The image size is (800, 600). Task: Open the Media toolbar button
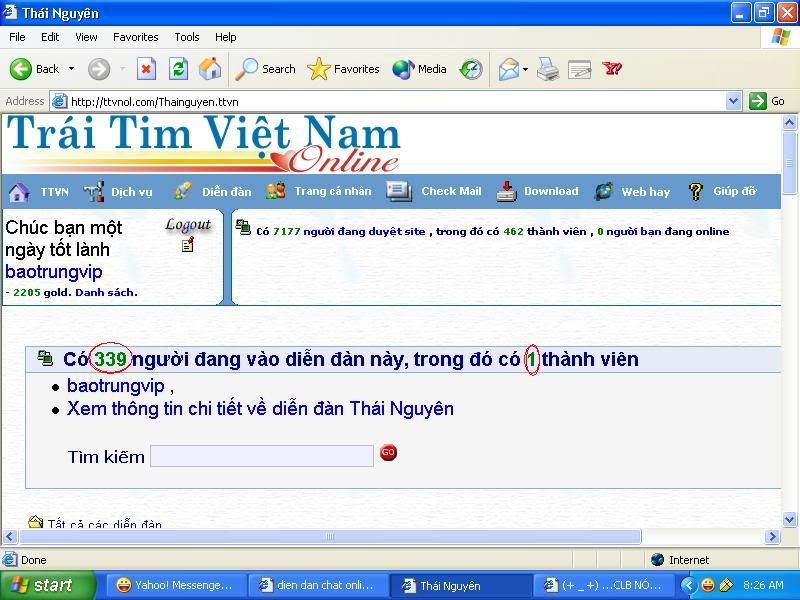tap(419, 69)
